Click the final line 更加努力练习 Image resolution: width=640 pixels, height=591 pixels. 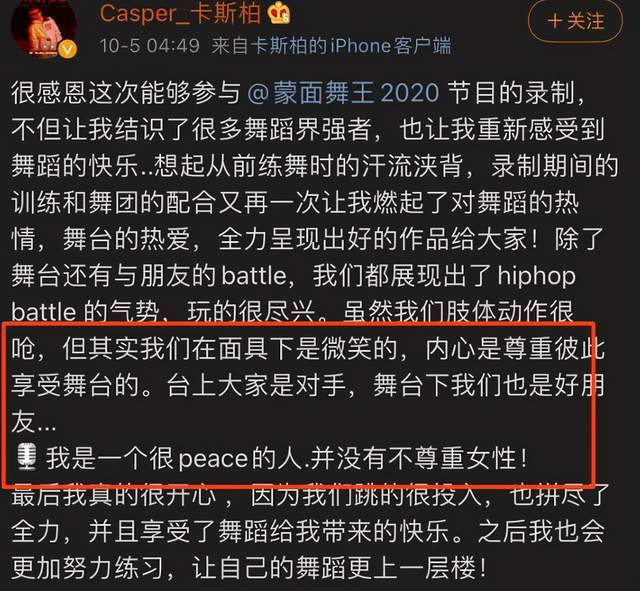click(249, 568)
